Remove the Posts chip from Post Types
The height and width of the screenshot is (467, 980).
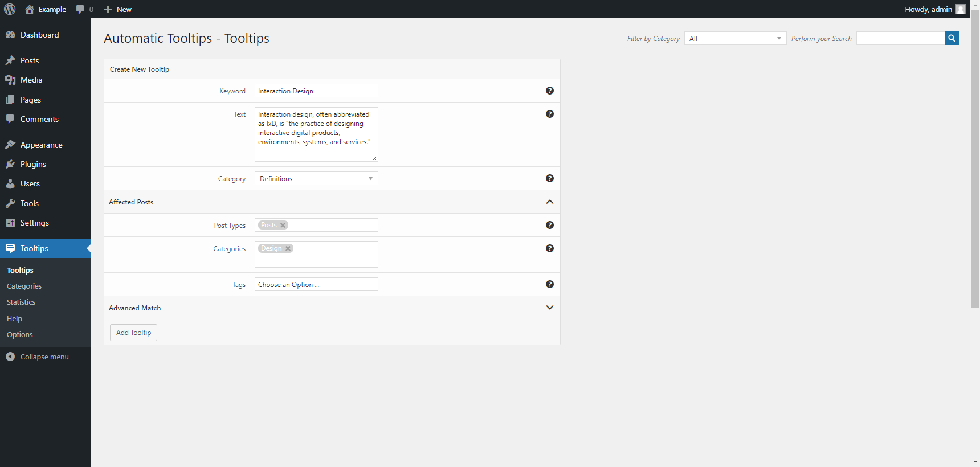tap(283, 225)
